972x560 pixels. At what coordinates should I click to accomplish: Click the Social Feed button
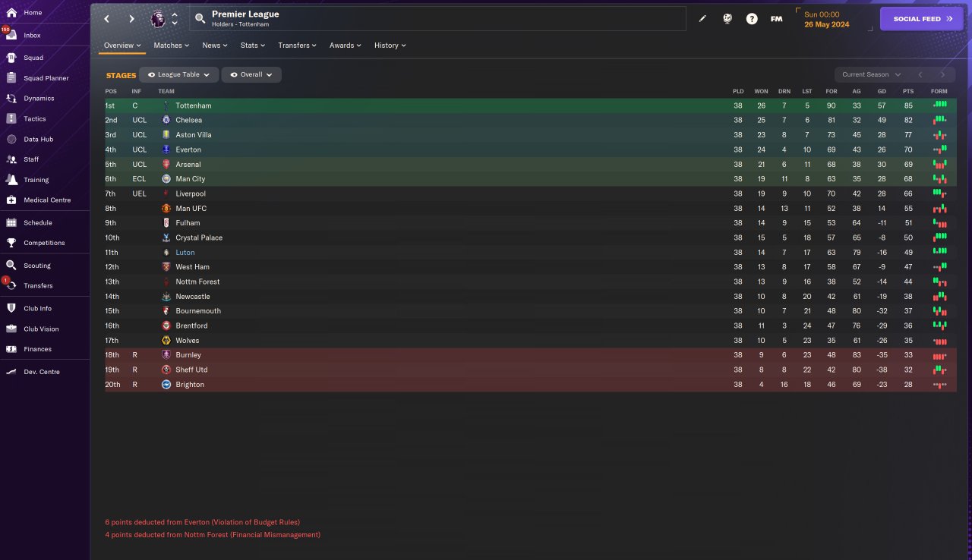click(921, 19)
